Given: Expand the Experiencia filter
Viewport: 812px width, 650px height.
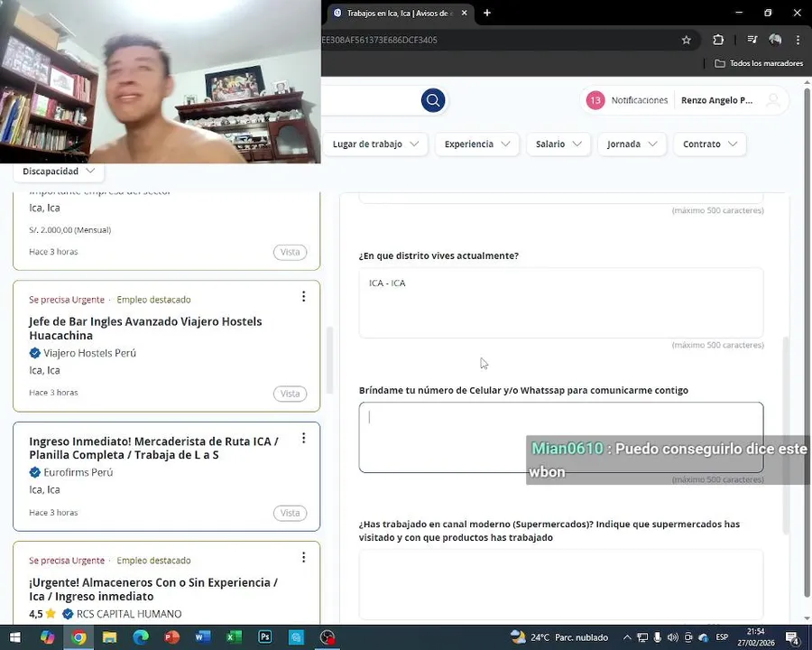Looking at the screenshot, I should coord(477,144).
